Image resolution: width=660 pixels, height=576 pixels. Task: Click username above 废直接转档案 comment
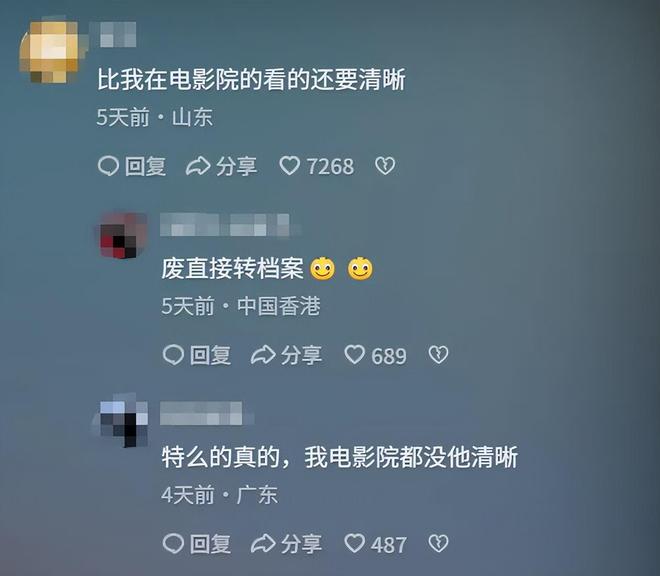[x=225, y=224]
